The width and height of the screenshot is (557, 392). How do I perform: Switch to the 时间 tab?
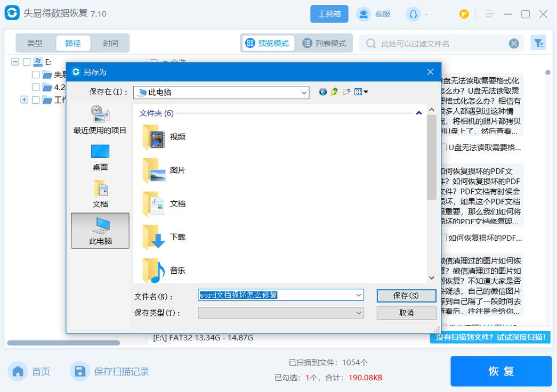coord(110,43)
